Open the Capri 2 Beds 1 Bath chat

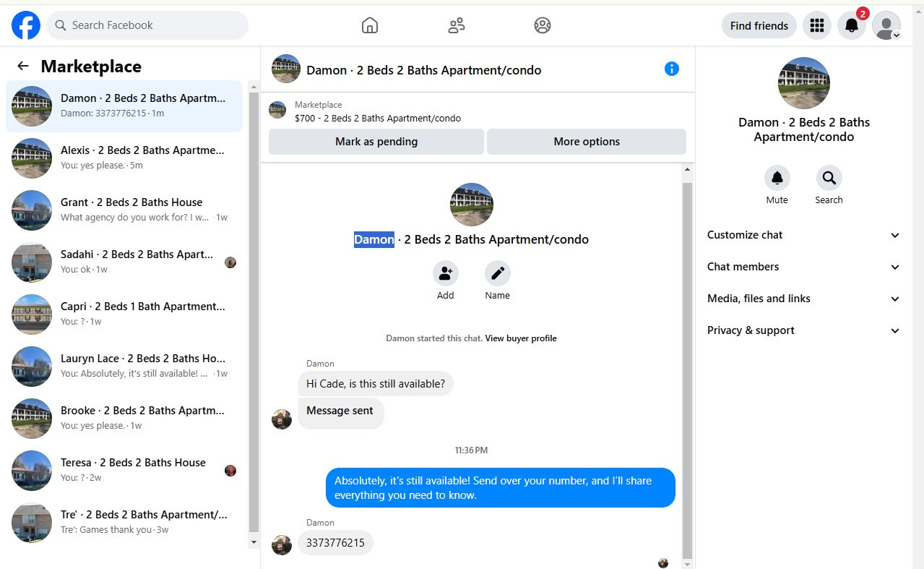tap(124, 315)
